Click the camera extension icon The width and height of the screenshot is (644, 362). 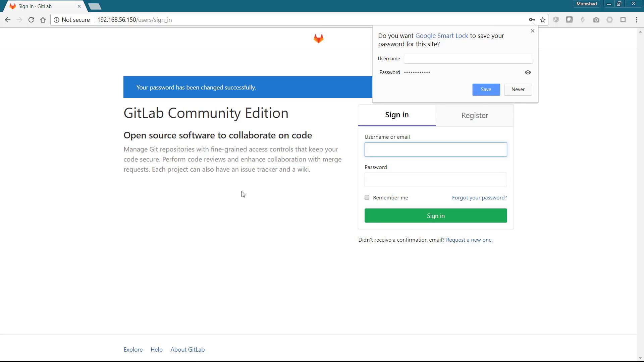(596, 20)
